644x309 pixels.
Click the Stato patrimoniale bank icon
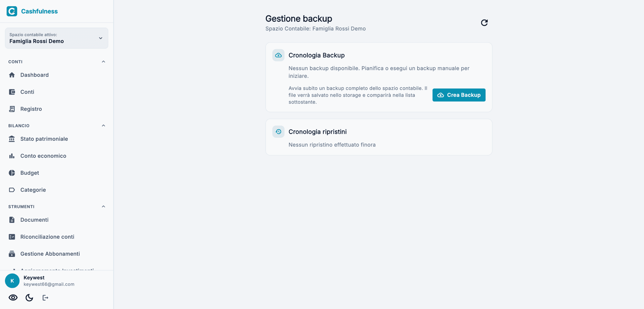[12, 139]
